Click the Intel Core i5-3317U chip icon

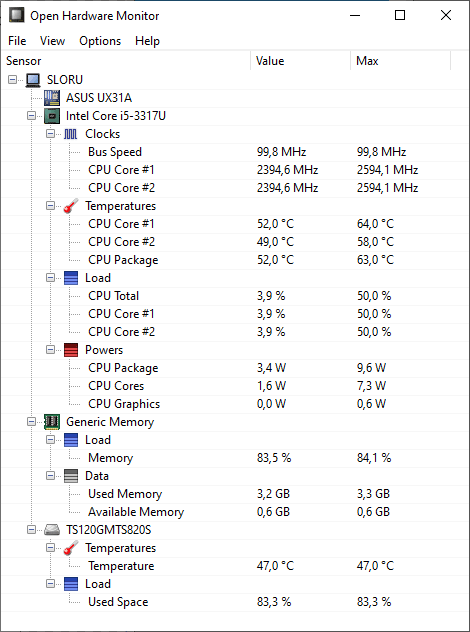point(52,116)
